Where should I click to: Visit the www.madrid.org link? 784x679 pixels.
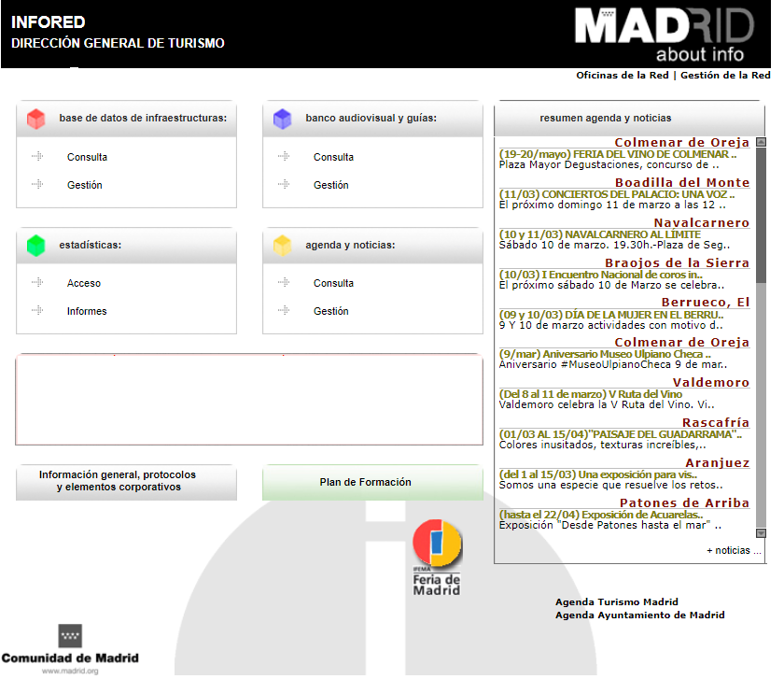tap(70, 671)
